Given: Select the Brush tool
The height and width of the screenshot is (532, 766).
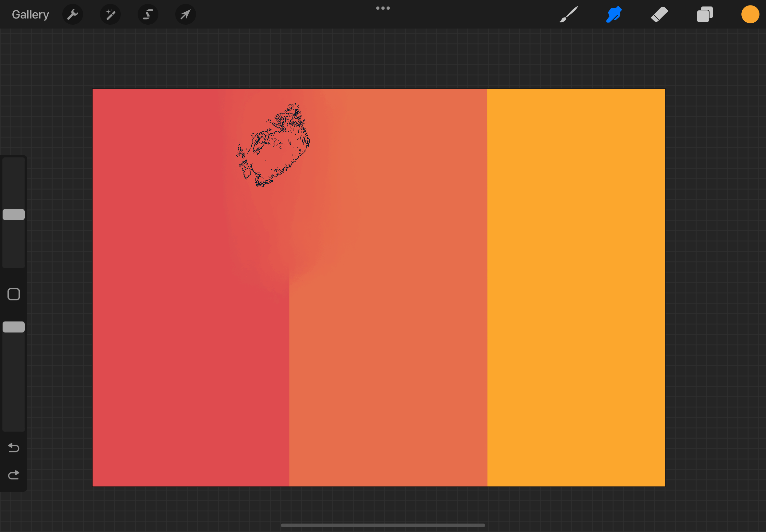Looking at the screenshot, I should [x=568, y=14].
